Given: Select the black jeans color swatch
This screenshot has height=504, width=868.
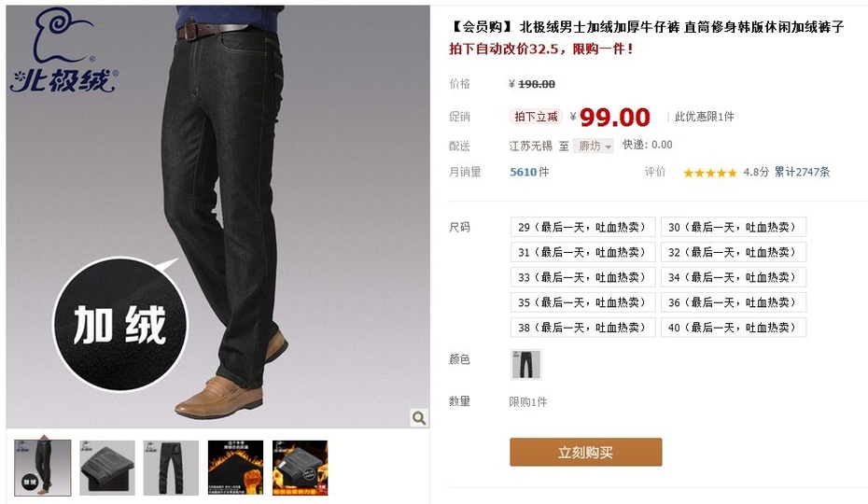Looking at the screenshot, I should (525, 364).
